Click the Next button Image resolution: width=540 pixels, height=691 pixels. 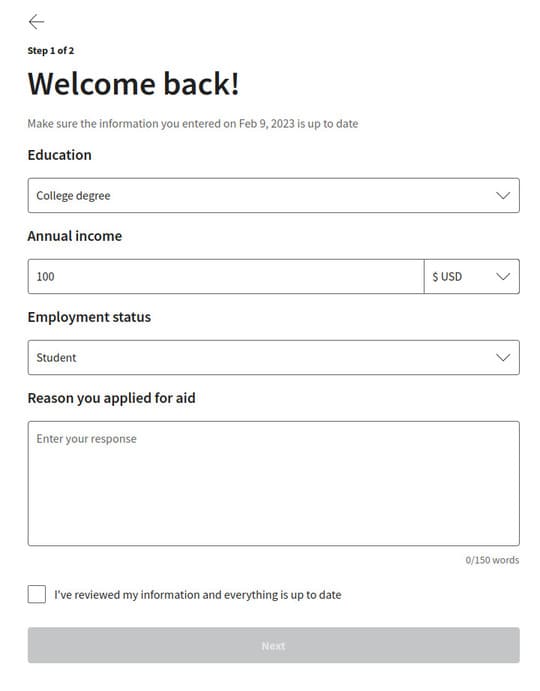pos(273,645)
